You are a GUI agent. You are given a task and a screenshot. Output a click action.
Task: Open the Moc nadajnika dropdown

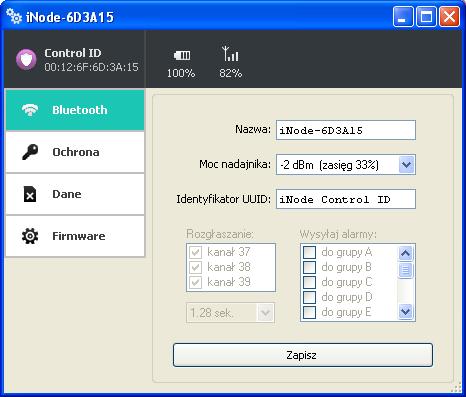pyautogui.click(x=346, y=165)
